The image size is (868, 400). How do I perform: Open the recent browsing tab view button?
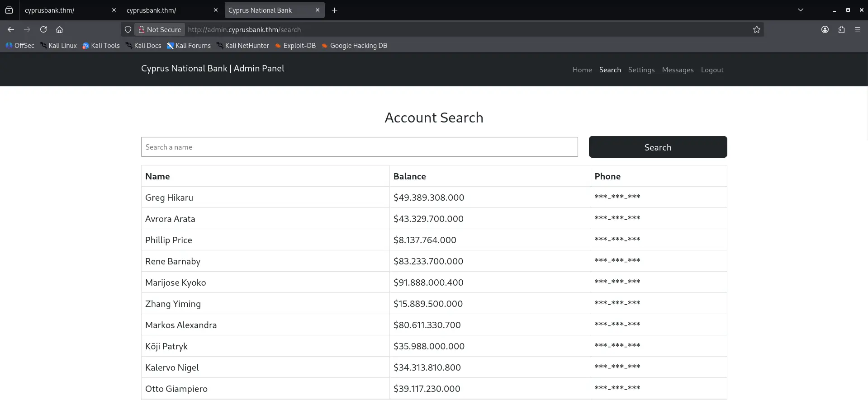9,10
